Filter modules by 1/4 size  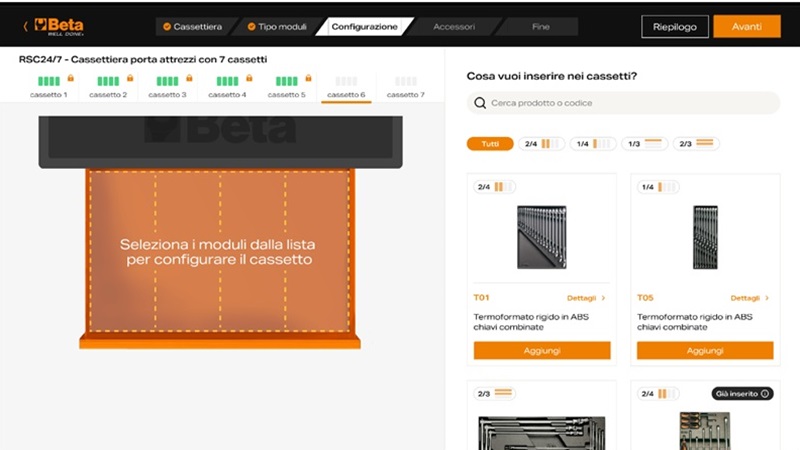[x=593, y=144]
